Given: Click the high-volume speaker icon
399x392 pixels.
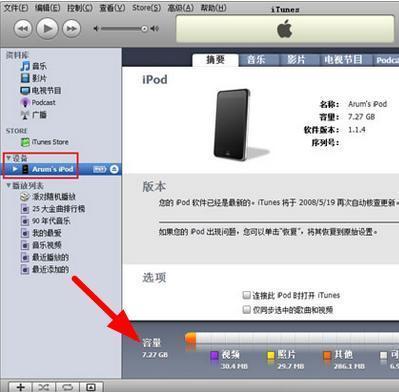Looking at the screenshot, I should [x=154, y=29].
